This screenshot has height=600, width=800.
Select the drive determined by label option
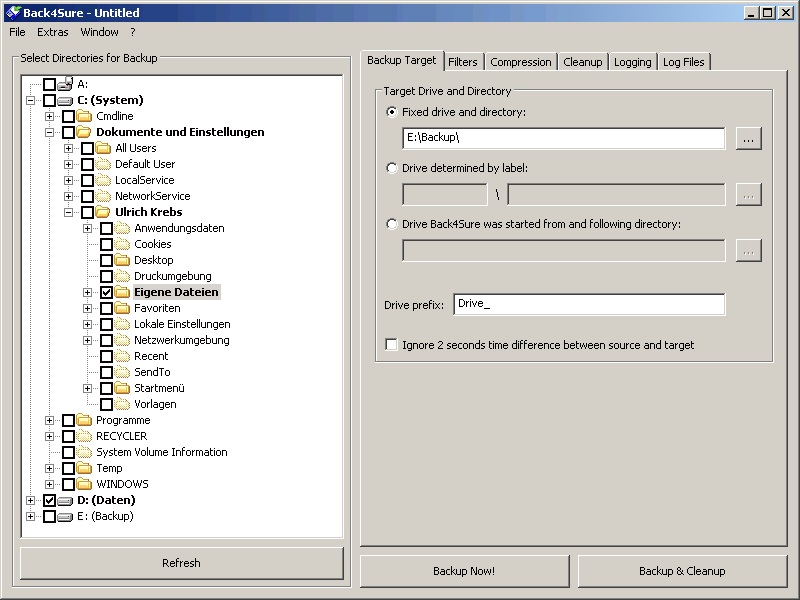391,167
